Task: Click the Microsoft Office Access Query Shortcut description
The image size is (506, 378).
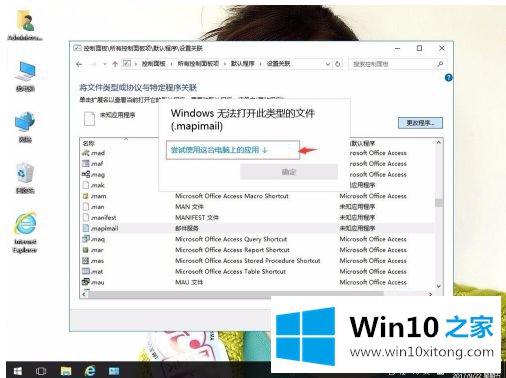Action: tap(231, 239)
